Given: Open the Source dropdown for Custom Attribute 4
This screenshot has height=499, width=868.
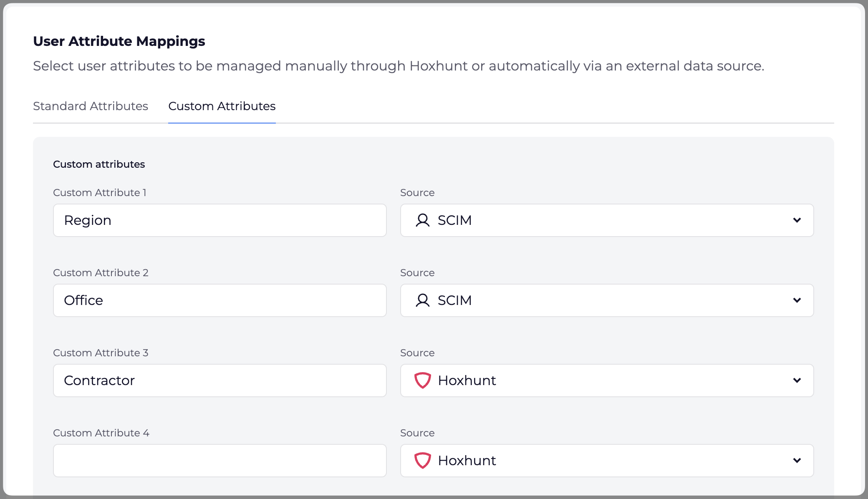Looking at the screenshot, I should (x=607, y=461).
